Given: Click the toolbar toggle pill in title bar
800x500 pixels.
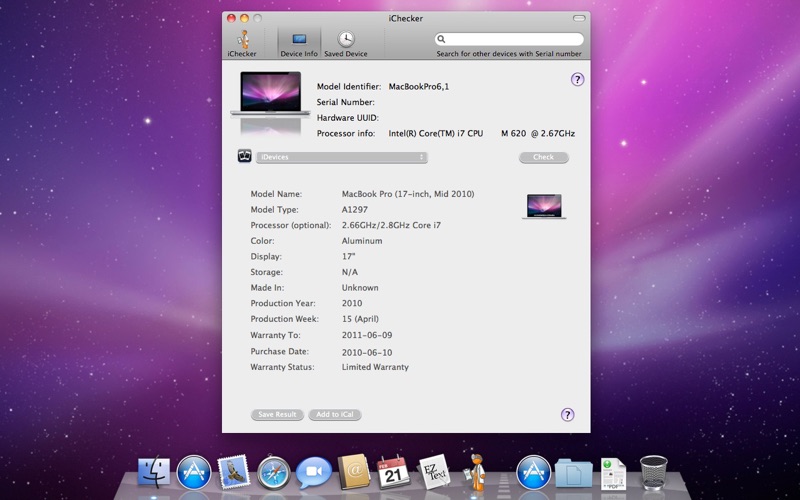Looking at the screenshot, I should pos(579,18).
